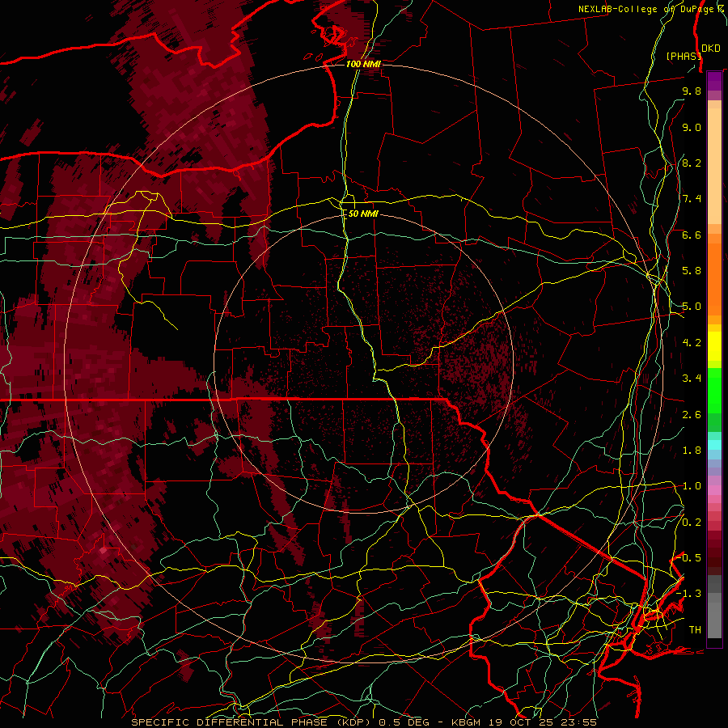
Task: Click the Specific Differential Phase caption at bottom
Action: 363,722
